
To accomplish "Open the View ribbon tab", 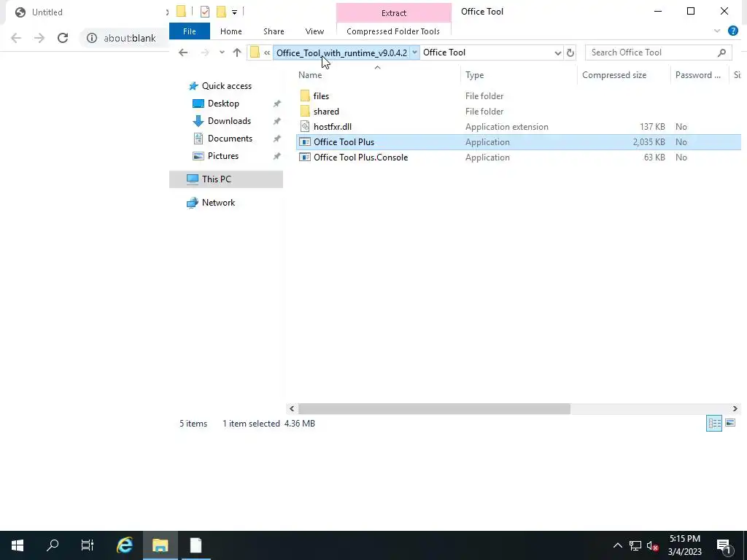I will pyautogui.click(x=314, y=31).
